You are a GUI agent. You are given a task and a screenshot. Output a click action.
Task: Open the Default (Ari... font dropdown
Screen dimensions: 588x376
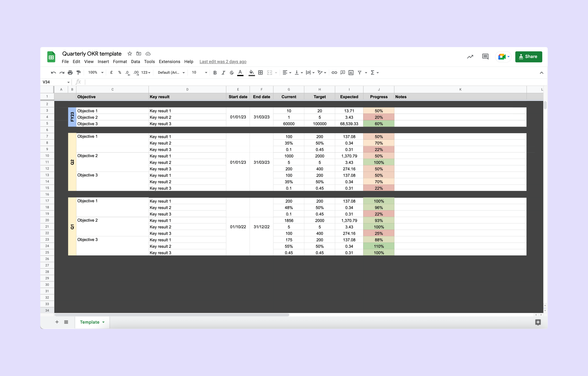171,73
